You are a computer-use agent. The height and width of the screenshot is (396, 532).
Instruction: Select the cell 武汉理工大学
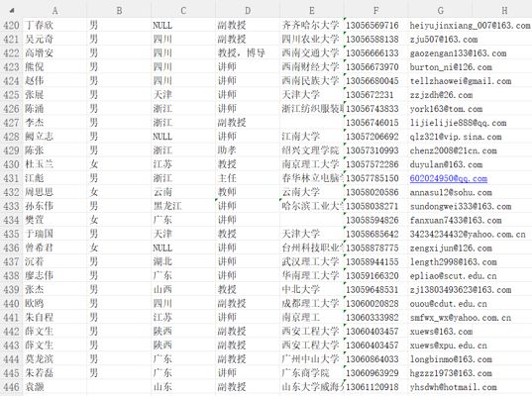coord(310,261)
